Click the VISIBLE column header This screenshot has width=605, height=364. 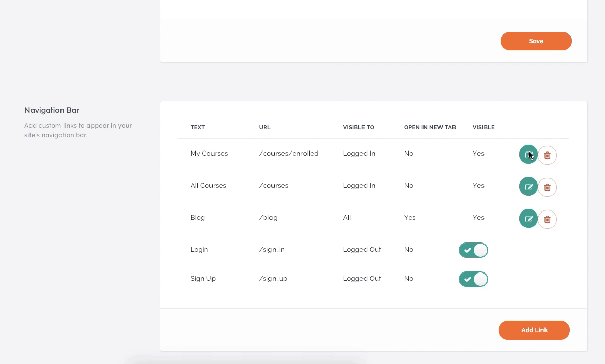pyautogui.click(x=483, y=127)
